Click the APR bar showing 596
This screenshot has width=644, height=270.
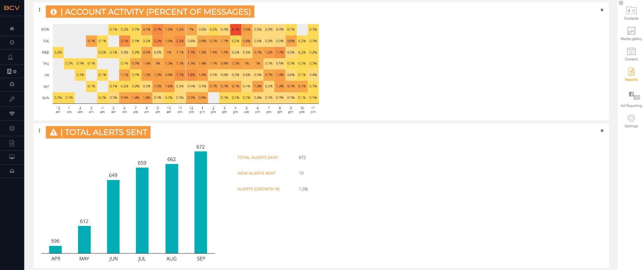coord(55,250)
